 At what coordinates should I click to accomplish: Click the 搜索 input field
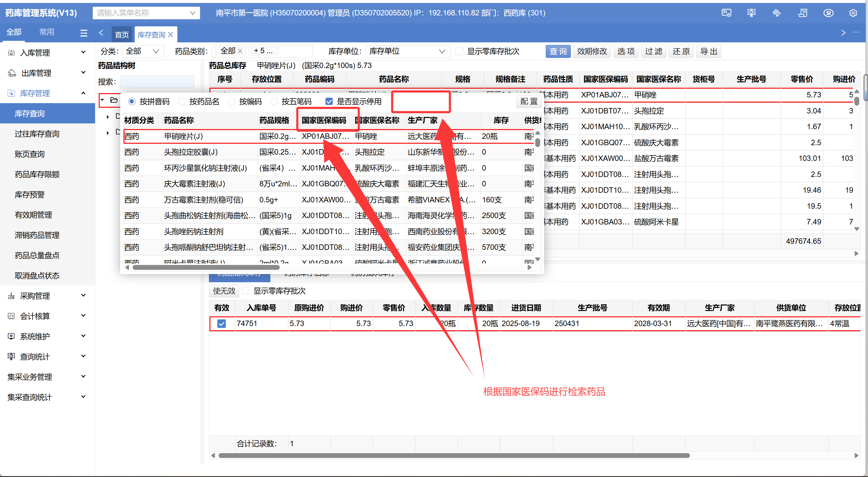point(157,81)
